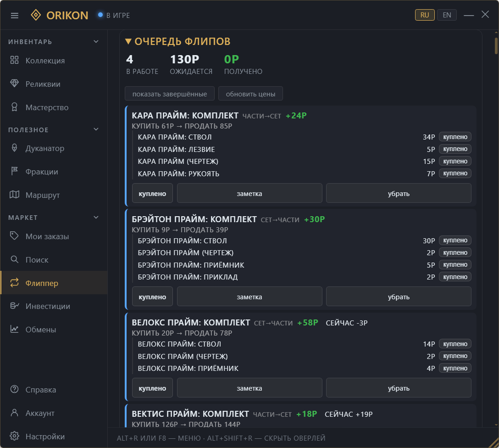This screenshot has width=499, height=448.
Task: Click the СЕЙЧАС +19P label
Action: 349,414
